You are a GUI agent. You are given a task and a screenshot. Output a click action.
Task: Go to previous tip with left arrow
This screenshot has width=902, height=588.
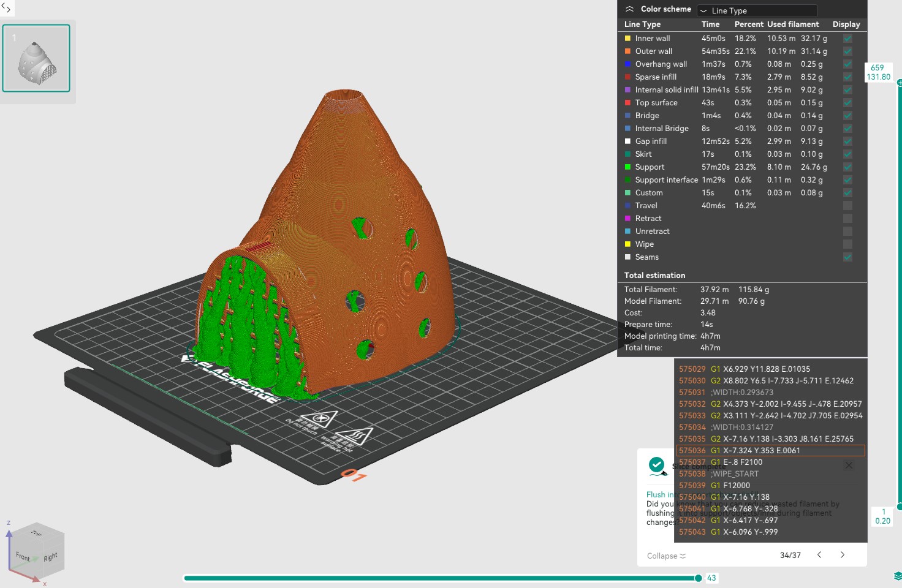[x=819, y=555]
